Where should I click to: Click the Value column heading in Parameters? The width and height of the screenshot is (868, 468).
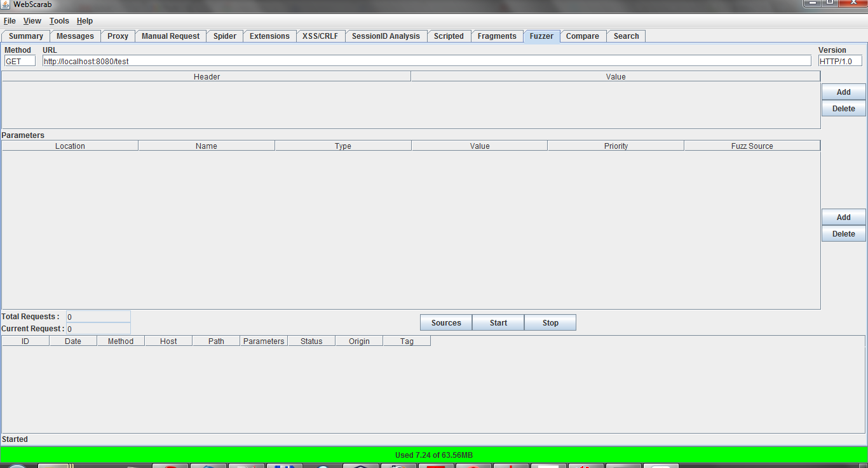pyautogui.click(x=480, y=146)
